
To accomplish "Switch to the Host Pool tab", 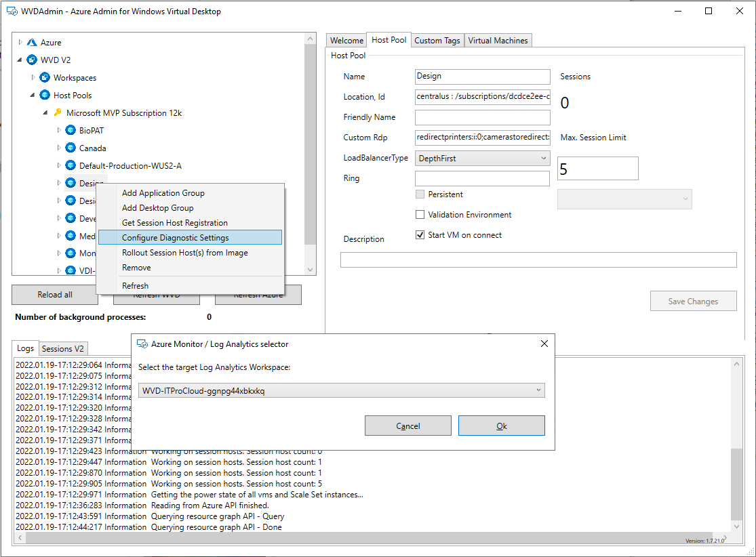I will click(389, 40).
